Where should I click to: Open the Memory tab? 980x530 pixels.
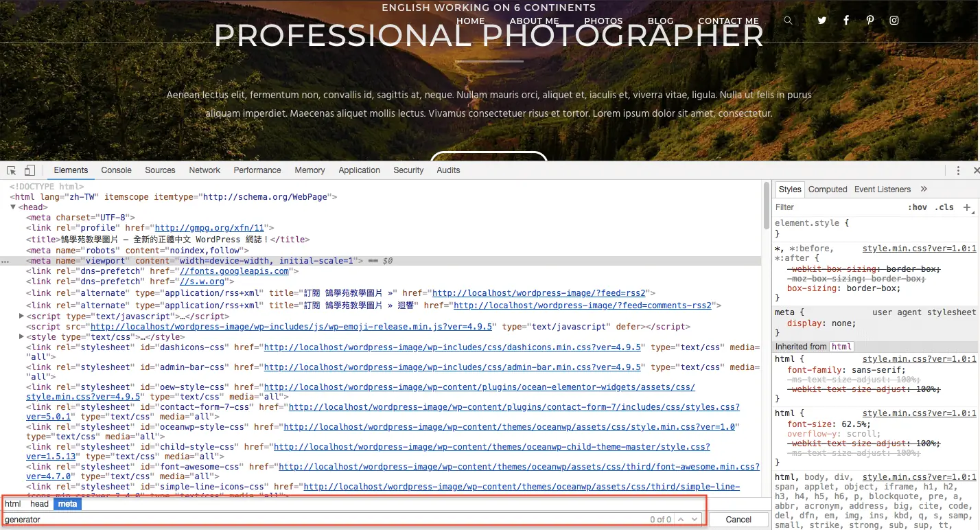(310, 170)
